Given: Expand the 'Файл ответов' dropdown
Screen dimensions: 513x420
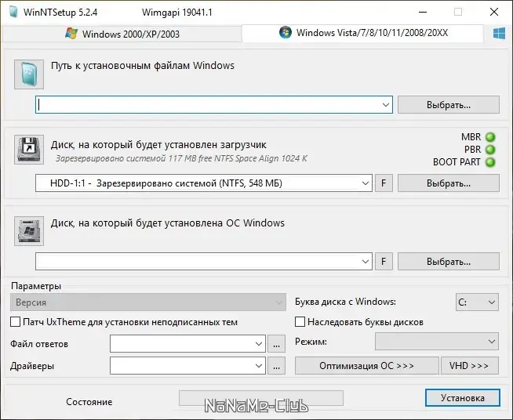Looking at the screenshot, I should 259,344.
